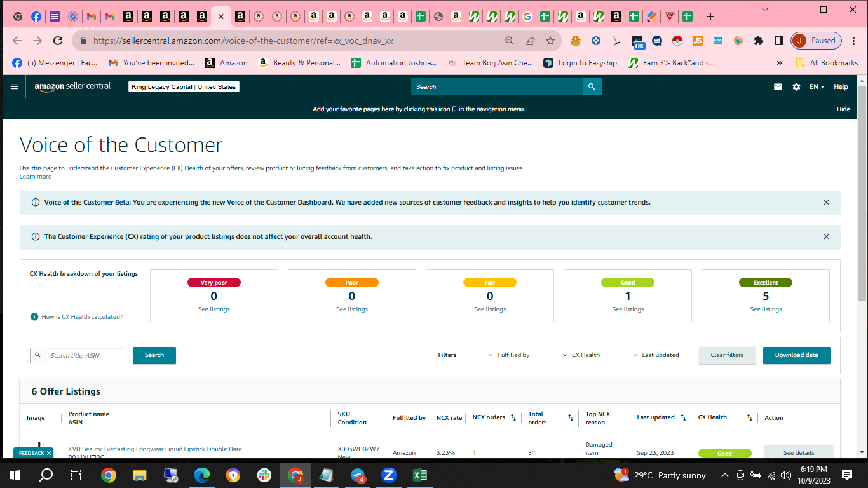Show more bookmarks with the chevron
This screenshot has height=488, width=868.
pyautogui.click(x=780, y=63)
